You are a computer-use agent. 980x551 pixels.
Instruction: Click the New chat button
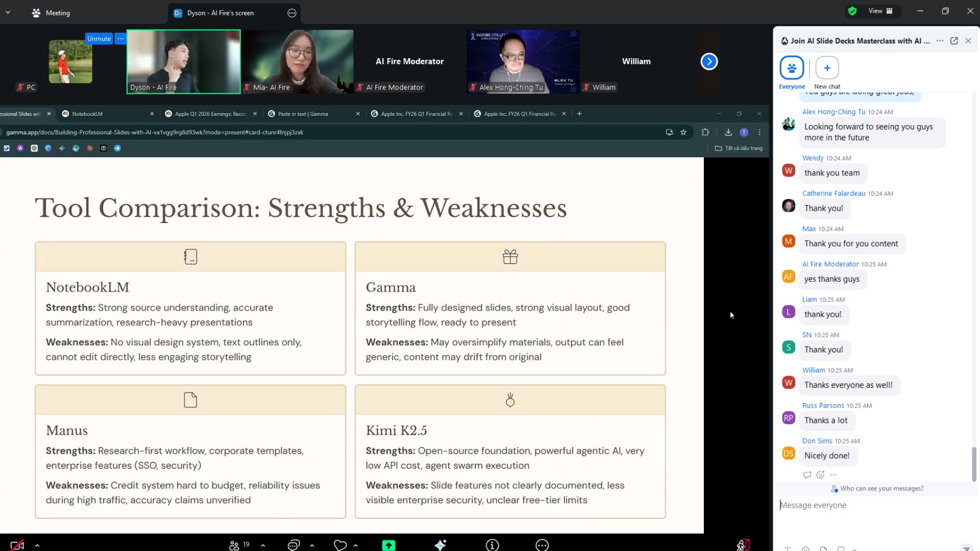[x=827, y=68]
